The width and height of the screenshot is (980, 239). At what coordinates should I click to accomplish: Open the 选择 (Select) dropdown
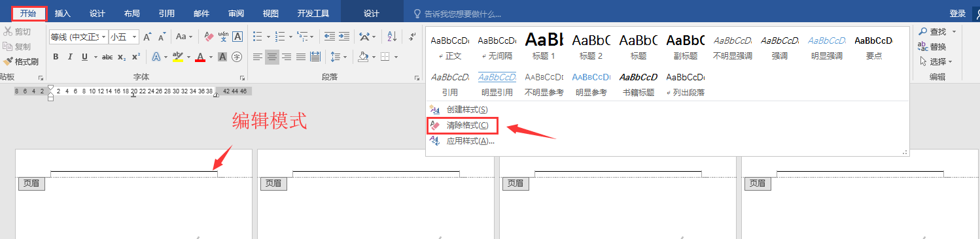[x=936, y=61]
